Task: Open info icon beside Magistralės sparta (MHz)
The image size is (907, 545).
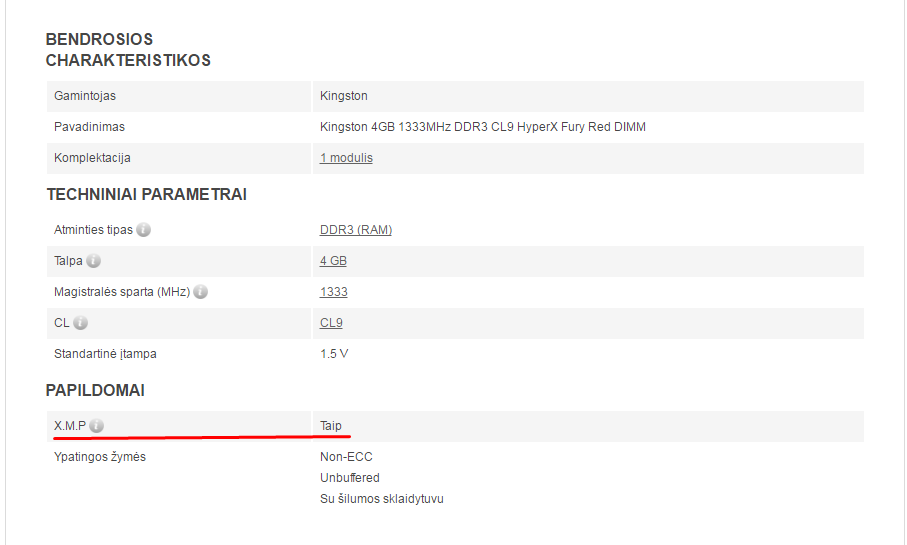Action: pyautogui.click(x=201, y=292)
